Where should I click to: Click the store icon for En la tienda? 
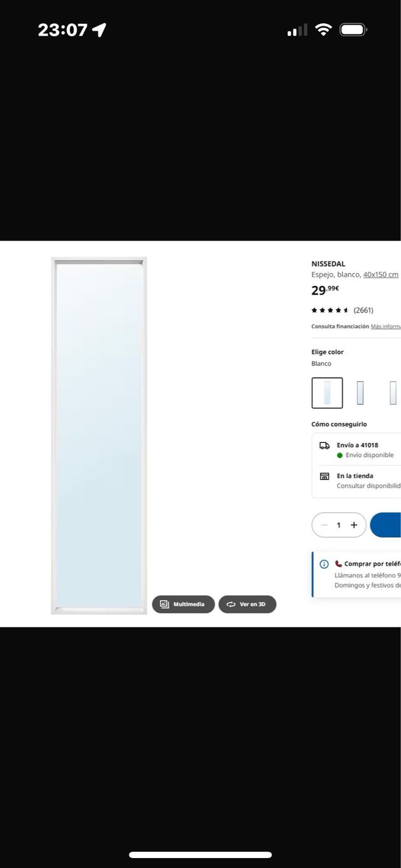(325, 476)
